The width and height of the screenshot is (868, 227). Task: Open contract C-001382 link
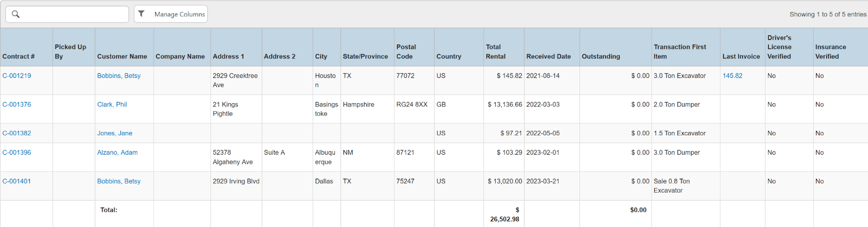[17, 134]
